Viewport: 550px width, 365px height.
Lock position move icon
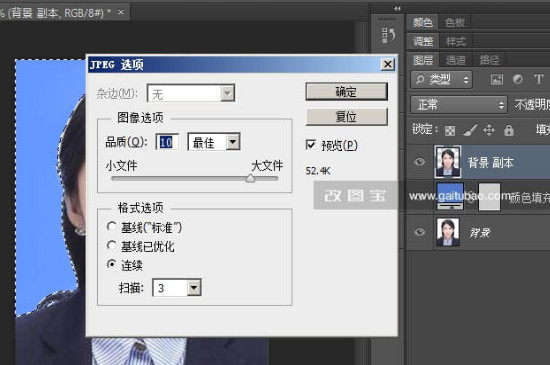[489, 130]
